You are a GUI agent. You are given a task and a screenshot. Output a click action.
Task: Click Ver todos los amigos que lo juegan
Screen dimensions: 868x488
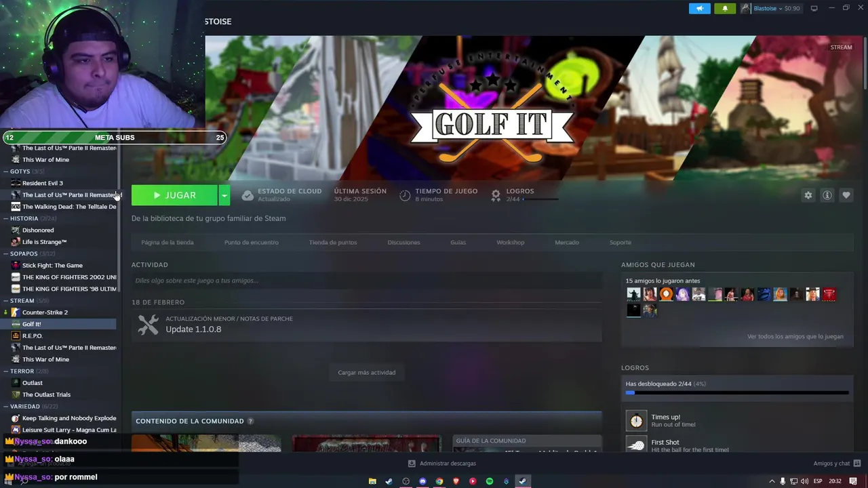click(x=795, y=336)
